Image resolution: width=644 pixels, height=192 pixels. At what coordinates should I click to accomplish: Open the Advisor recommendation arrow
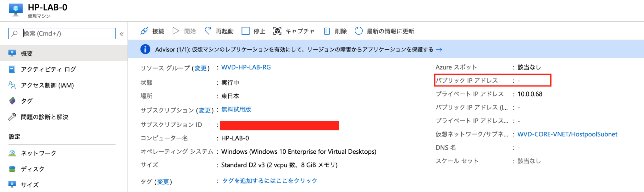[x=439, y=50]
